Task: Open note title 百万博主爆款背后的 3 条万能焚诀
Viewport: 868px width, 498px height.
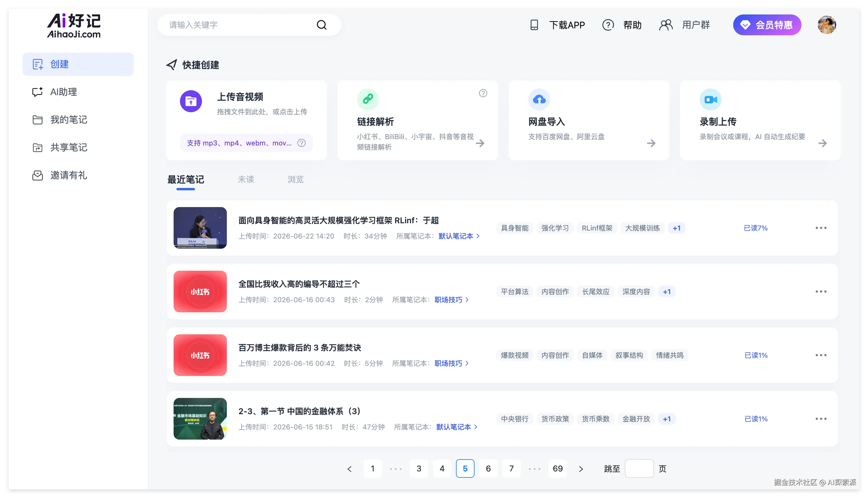Action: (299, 348)
